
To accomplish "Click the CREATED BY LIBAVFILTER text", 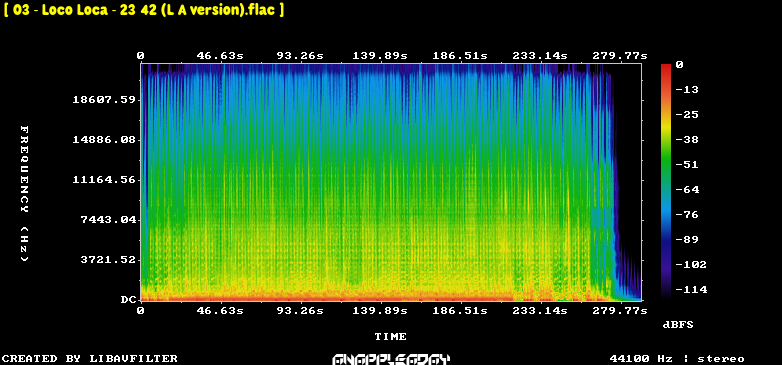I will tap(90, 359).
